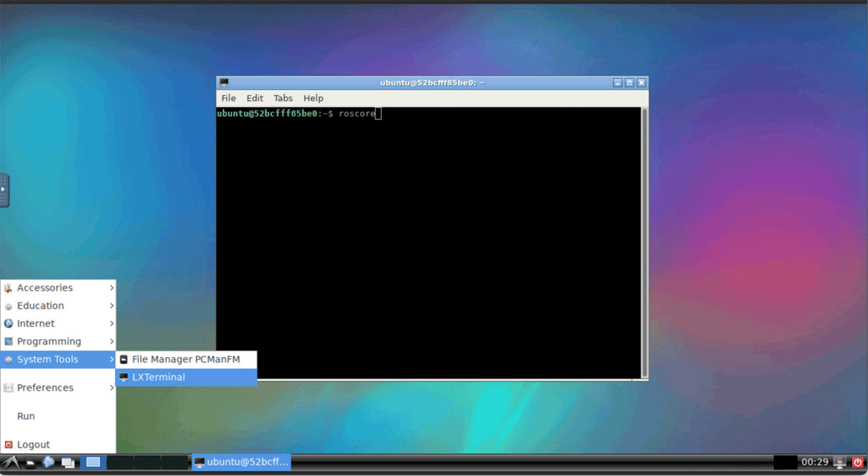Click the terminal's vertical scrollbar
868x476 pixels.
(x=644, y=242)
